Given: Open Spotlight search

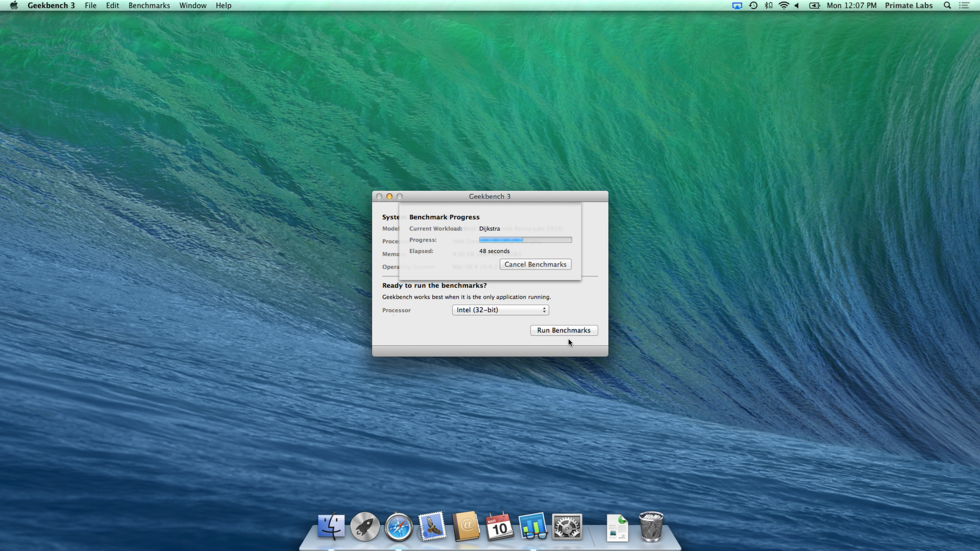Looking at the screenshot, I should [x=947, y=5].
